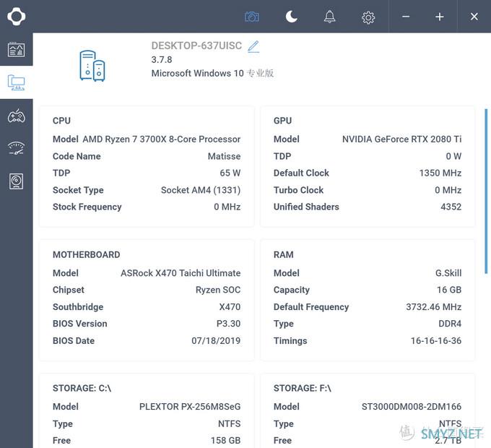Image resolution: width=491 pixels, height=448 pixels.
Task: Click the 65 W CPU TDP value
Action: point(230,173)
